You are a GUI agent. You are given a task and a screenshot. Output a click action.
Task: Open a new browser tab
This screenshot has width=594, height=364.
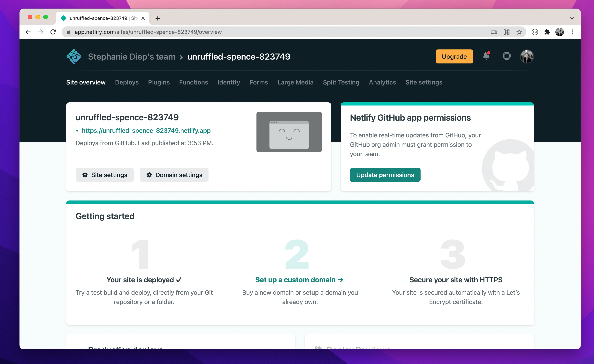(158, 18)
